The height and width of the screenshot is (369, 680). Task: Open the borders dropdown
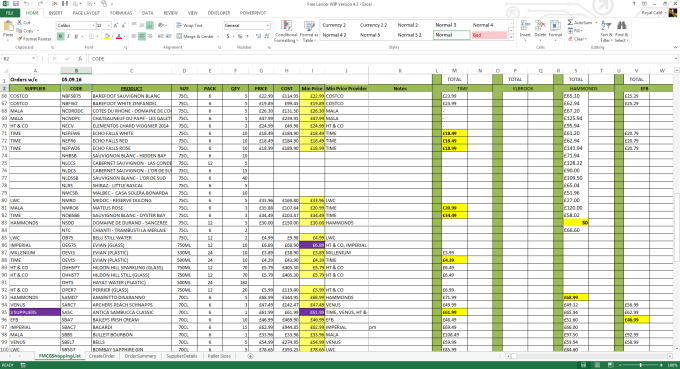pos(97,36)
